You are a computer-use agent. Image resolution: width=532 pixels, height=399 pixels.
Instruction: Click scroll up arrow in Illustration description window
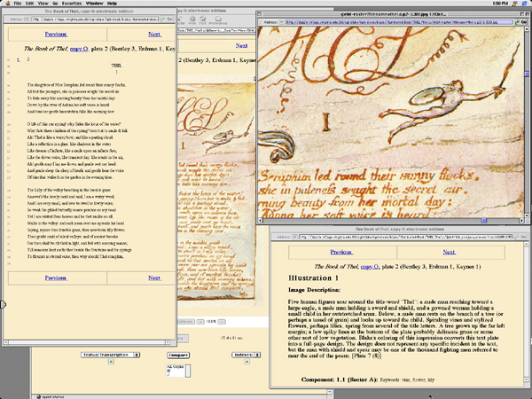tap(527, 244)
